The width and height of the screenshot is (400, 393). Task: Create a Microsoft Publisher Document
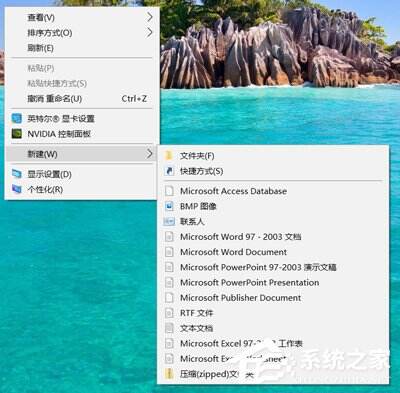[x=273, y=298]
